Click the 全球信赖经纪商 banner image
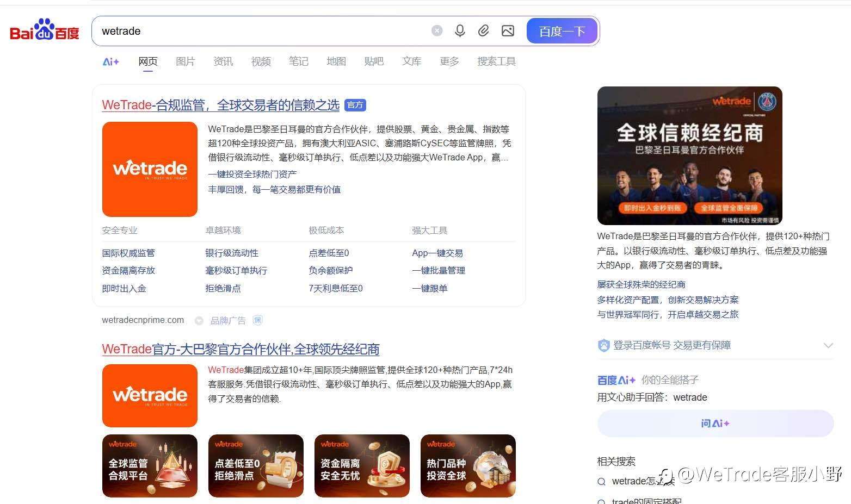 point(690,155)
